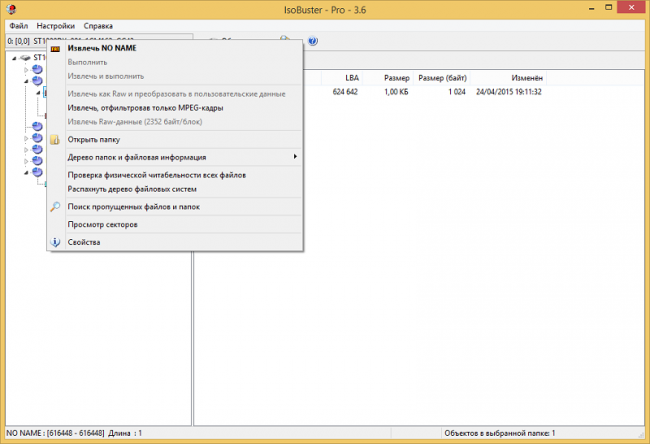The image size is (650, 444).
Task: Open the submenu arrow of Дерево папок
Action: tap(295, 157)
